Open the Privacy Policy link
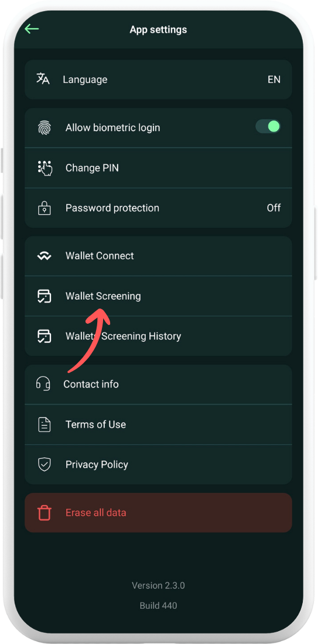318x644 pixels. pos(158,464)
